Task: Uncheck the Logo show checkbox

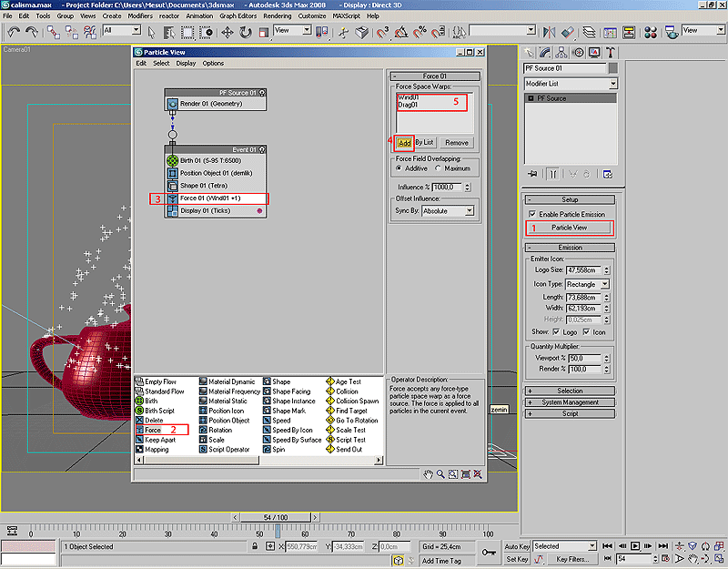Action: click(558, 332)
